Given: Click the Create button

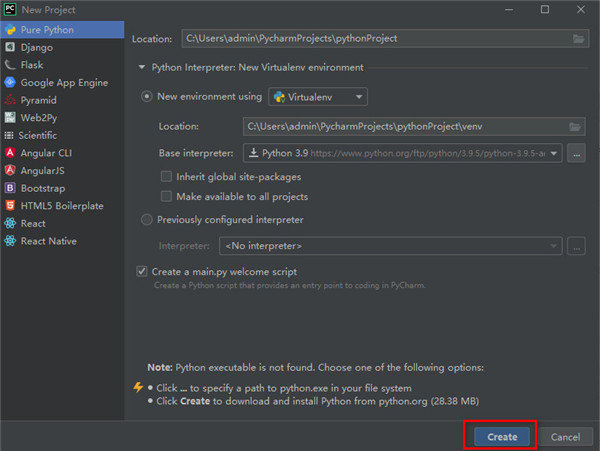Looking at the screenshot, I should 502,436.
